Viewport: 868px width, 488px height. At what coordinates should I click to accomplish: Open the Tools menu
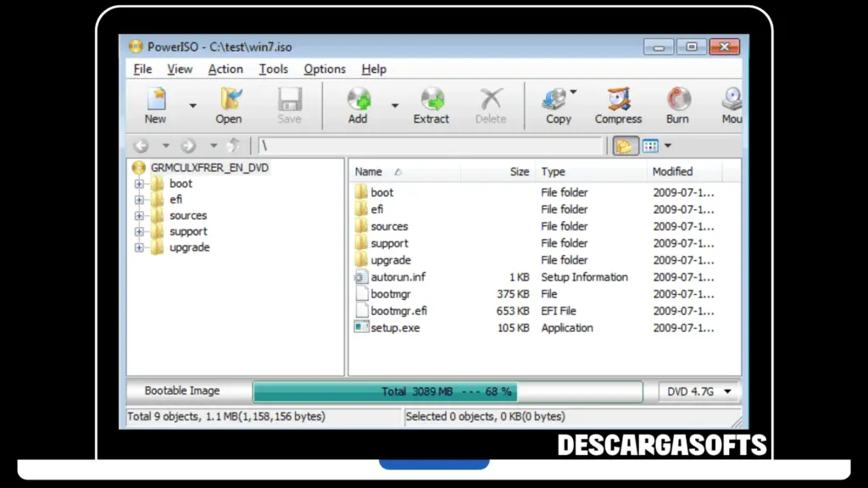273,69
